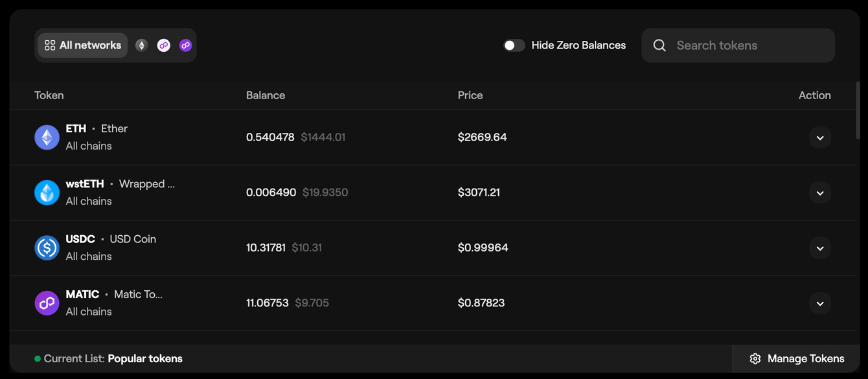Click the Price column header
The width and height of the screenshot is (868, 379).
(x=470, y=95)
